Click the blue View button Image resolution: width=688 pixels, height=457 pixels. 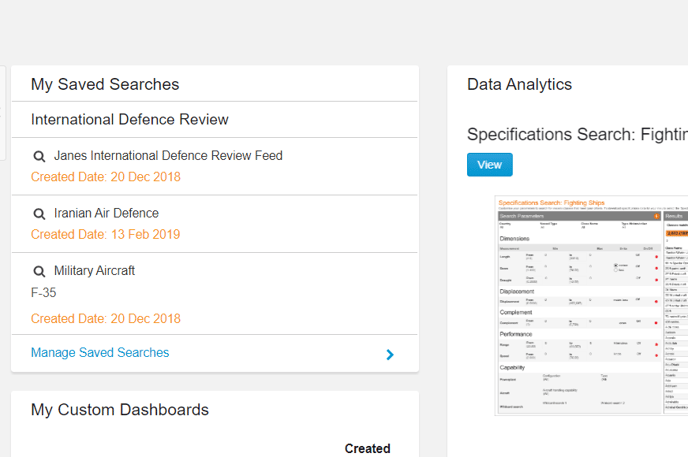(490, 165)
